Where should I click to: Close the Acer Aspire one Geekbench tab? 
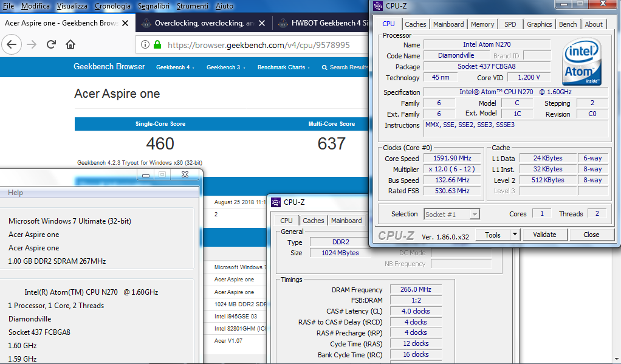pyautogui.click(x=125, y=23)
